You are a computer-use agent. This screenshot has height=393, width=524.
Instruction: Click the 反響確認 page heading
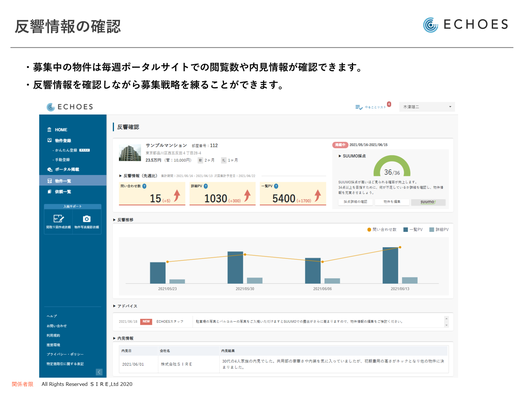[128, 127]
